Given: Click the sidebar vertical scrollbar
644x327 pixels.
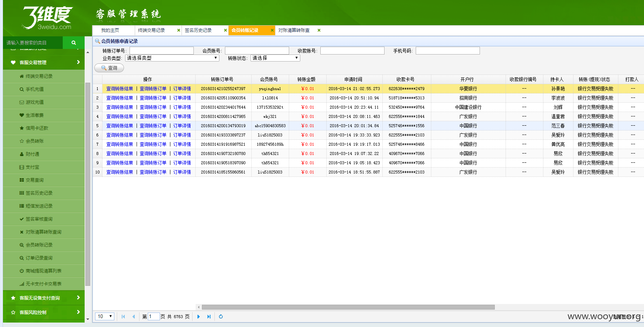Looking at the screenshot, I should (88, 184).
